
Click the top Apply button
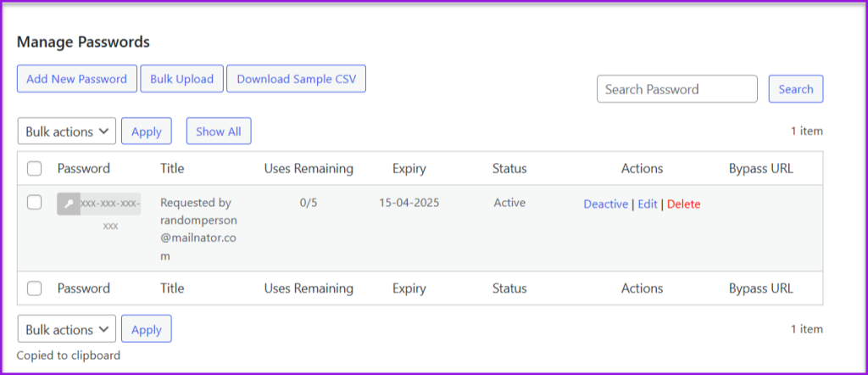point(147,132)
